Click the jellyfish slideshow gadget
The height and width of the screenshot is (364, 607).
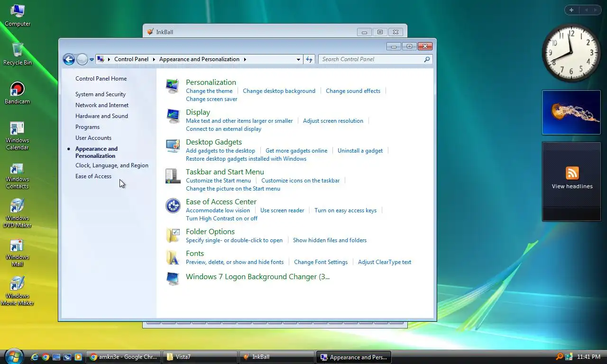(571, 112)
